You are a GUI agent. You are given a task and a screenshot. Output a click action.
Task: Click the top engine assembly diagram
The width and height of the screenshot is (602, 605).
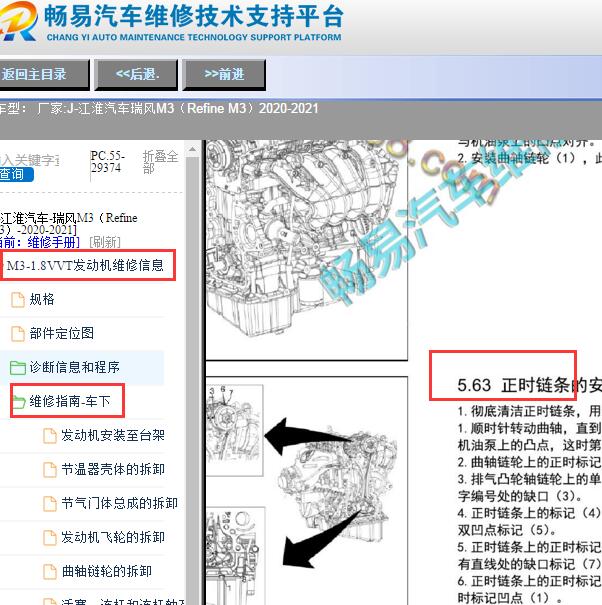307,250
